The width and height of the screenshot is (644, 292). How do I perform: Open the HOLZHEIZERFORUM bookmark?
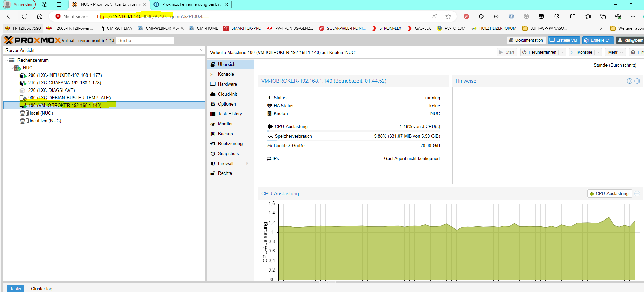(494, 28)
